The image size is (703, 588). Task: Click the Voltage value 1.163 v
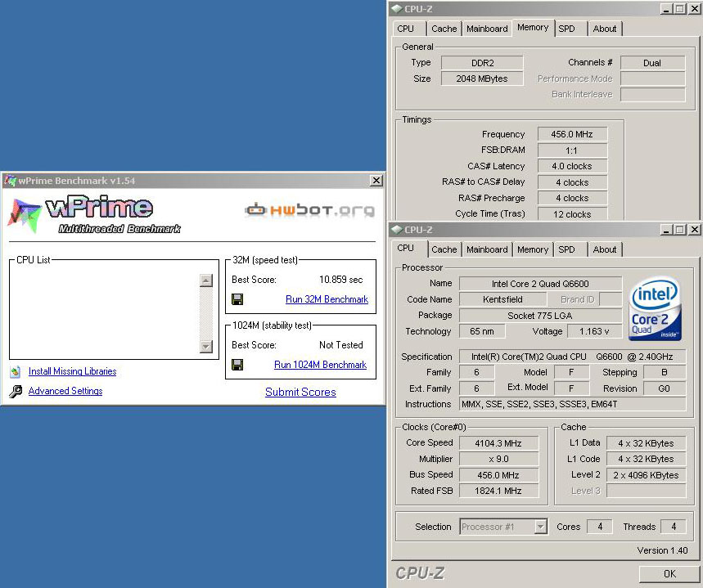[x=594, y=331]
